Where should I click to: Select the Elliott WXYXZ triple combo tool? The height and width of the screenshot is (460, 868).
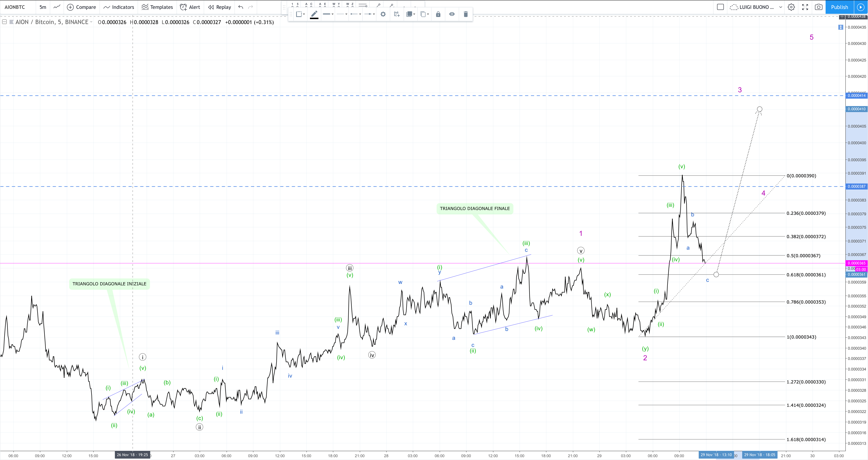pyautogui.click(x=350, y=4)
